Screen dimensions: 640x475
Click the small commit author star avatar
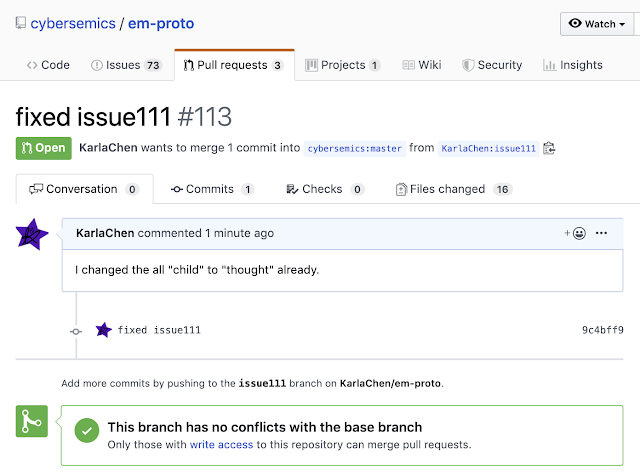click(103, 329)
